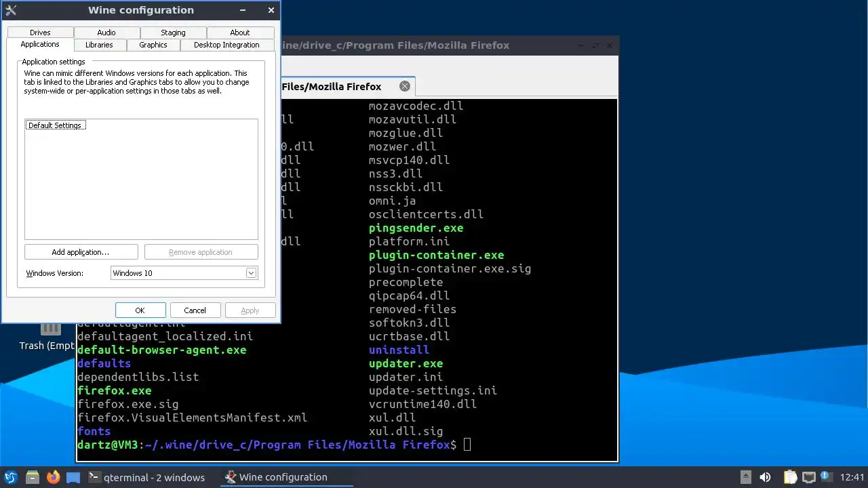Click platform.ini in terminal listing
The height and width of the screenshot is (488, 868).
(410, 241)
